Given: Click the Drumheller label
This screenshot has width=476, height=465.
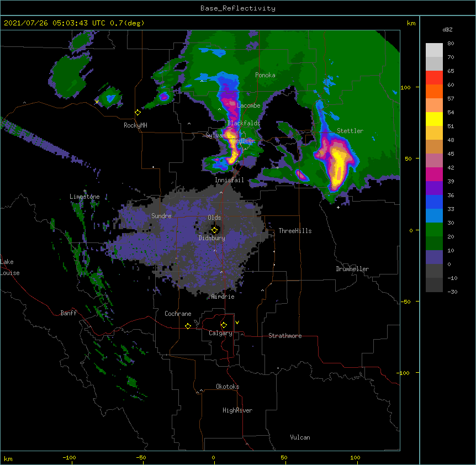Looking at the screenshot, I should pyautogui.click(x=352, y=269).
